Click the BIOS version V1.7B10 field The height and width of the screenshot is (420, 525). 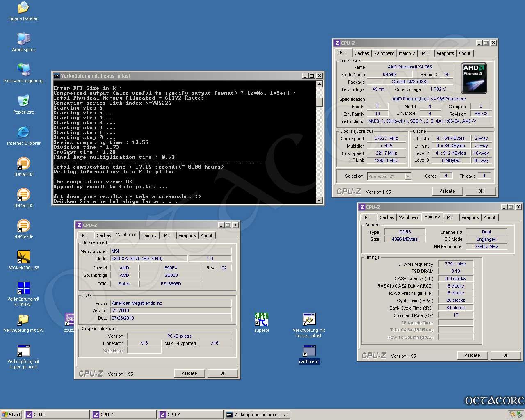171,310
